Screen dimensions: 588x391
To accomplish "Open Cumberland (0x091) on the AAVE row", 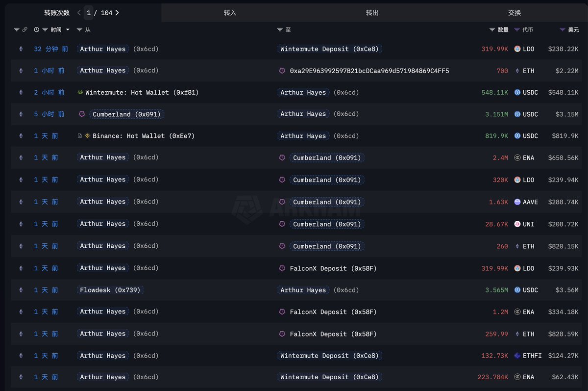I will [x=327, y=202].
